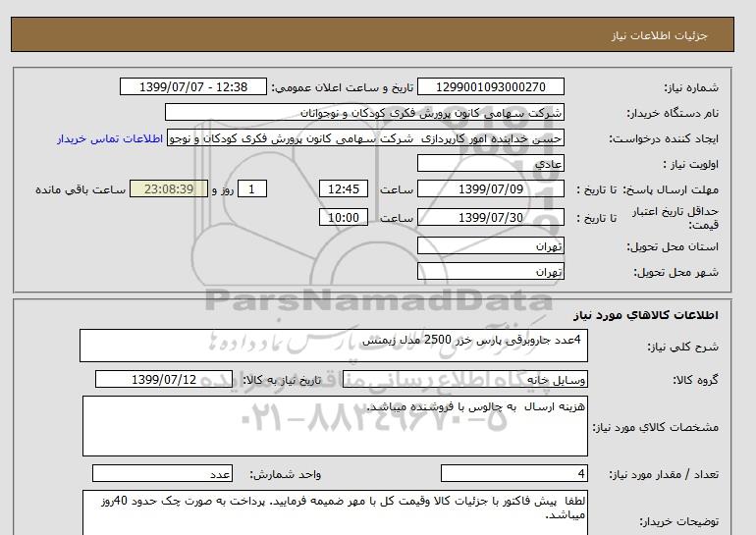Click the general description field 4عدد جاروبرقی

coord(334,346)
